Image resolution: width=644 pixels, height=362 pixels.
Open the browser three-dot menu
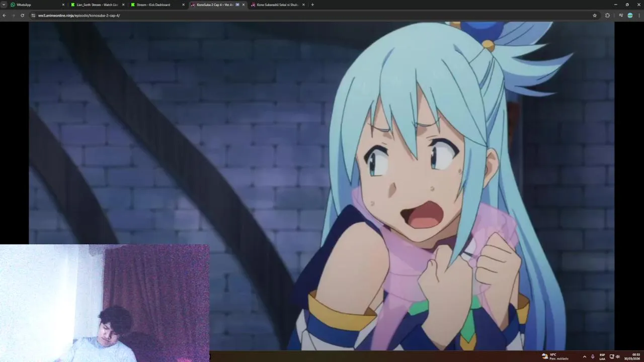click(x=639, y=16)
